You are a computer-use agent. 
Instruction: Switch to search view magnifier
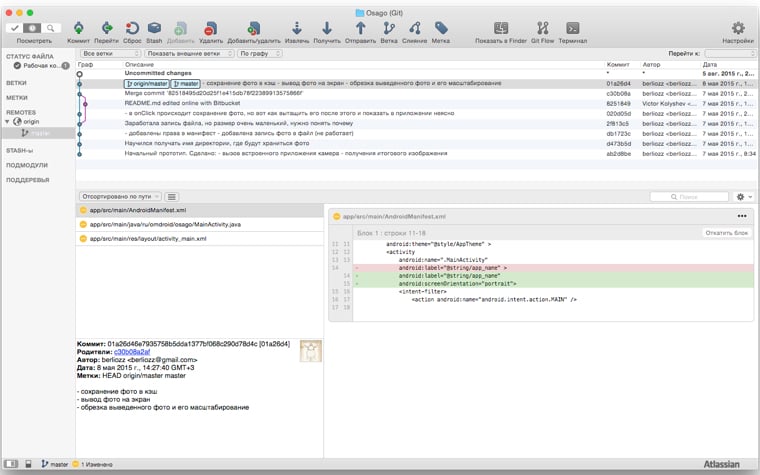click(x=51, y=28)
